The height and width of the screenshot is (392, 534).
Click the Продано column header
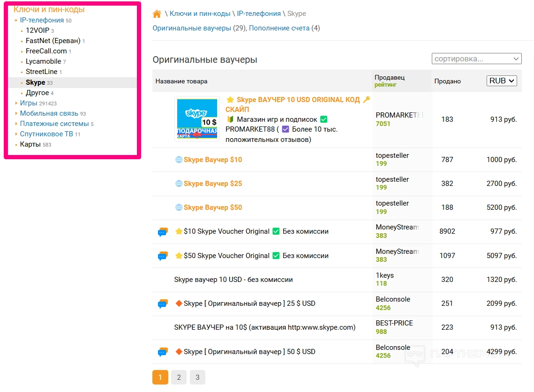[447, 81]
